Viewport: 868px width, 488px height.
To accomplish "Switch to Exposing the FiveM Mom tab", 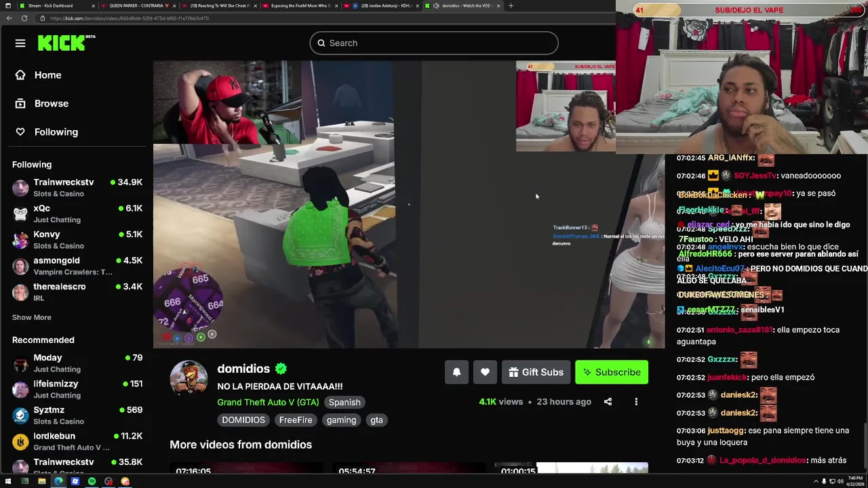I will point(300,5).
